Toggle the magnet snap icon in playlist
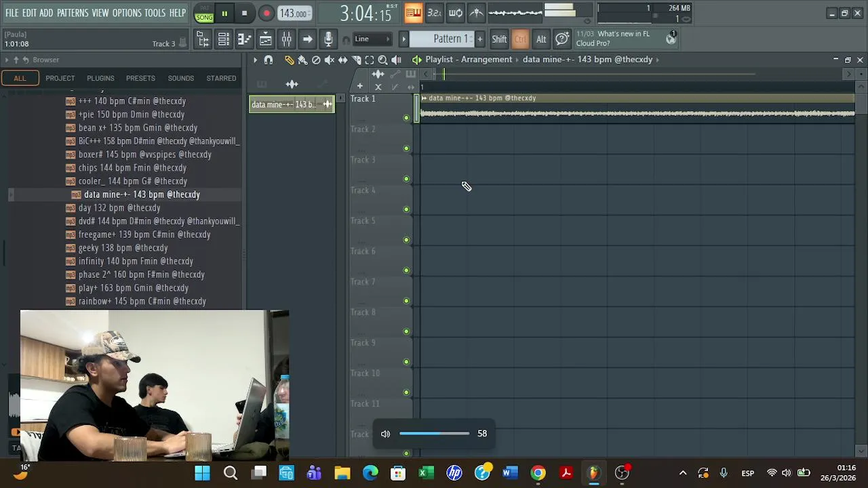 pos(269,60)
